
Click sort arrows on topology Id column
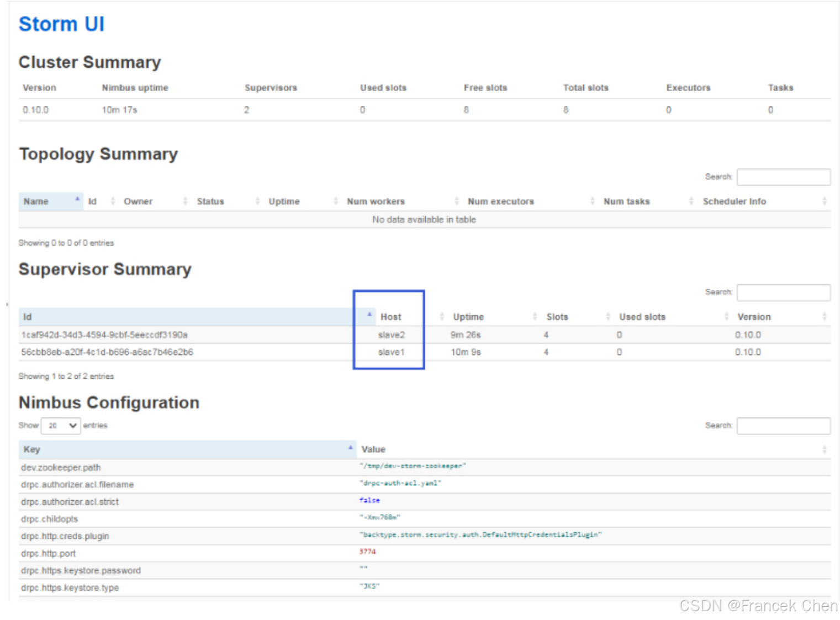pos(113,201)
